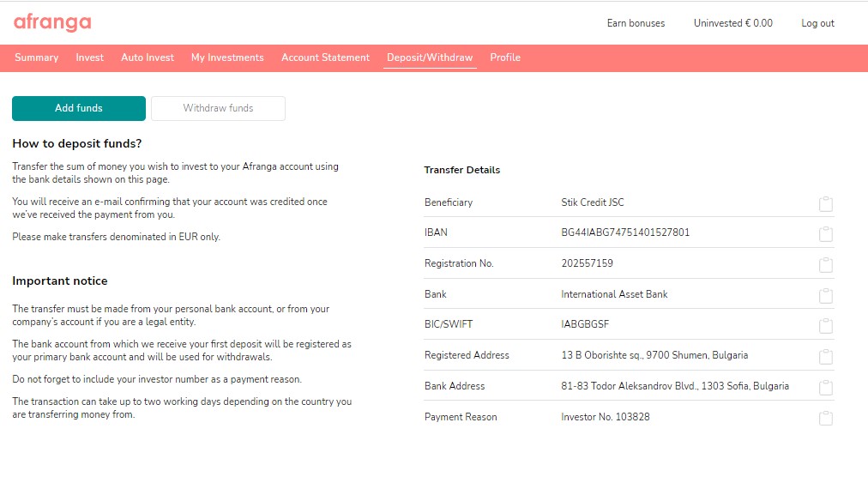Click the Transfer Details heading
This screenshot has height=495, width=868.
[x=461, y=170]
